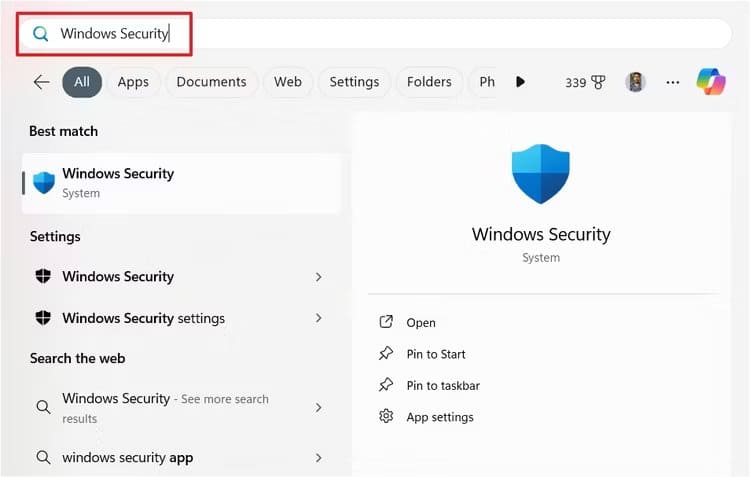Choose Pin to taskbar
The width and height of the screenshot is (750, 477).
point(443,386)
